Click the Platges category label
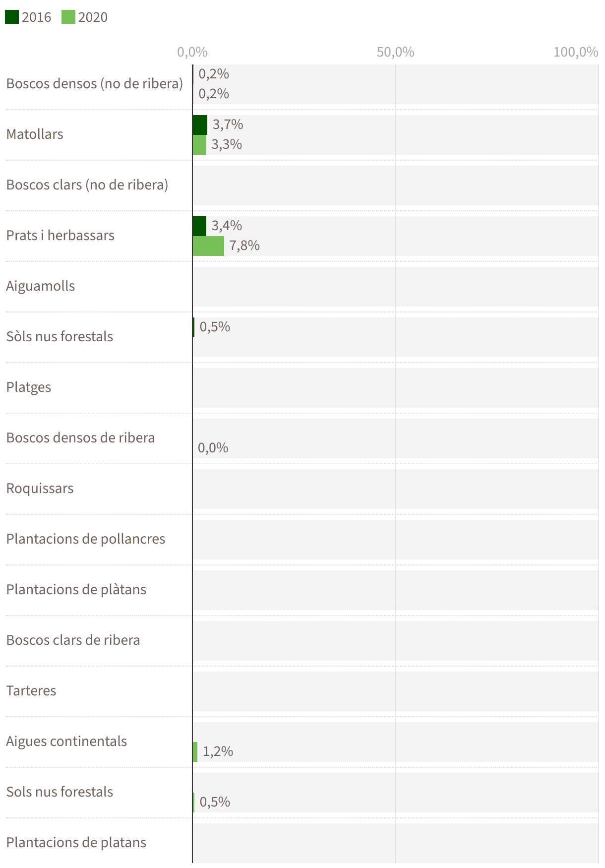The image size is (605, 868). pos(29,387)
